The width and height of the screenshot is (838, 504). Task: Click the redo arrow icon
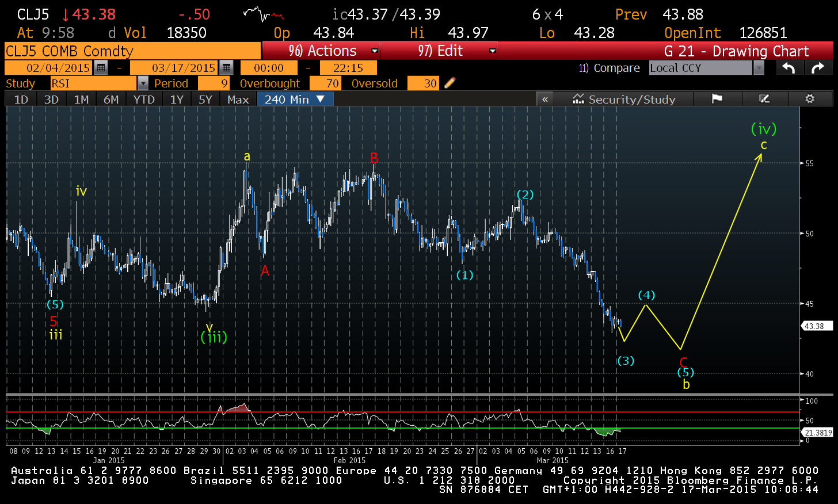(x=818, y=68)
